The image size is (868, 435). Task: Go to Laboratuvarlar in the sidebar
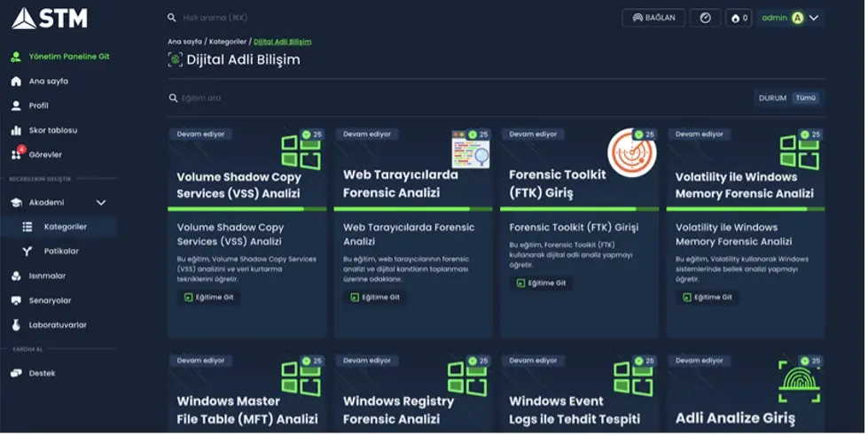[58, 325]
